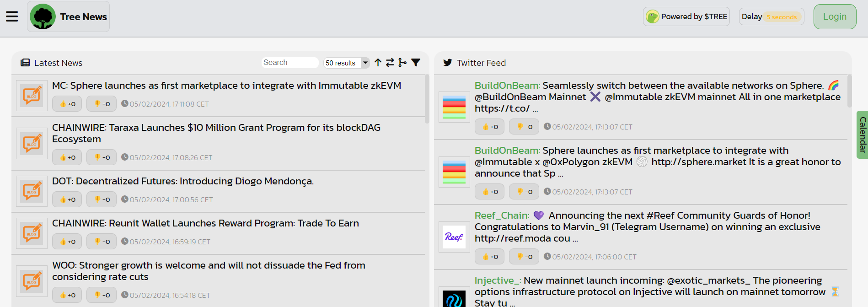
Task: Click the Powered by $TREE button
Action: tap(686, 17)
